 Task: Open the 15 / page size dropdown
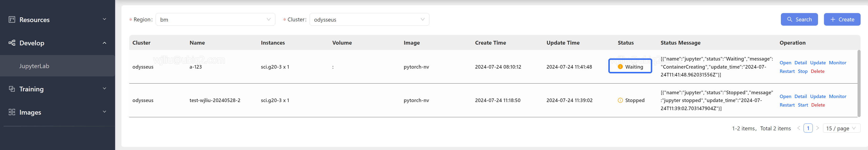tap(841, 128)
